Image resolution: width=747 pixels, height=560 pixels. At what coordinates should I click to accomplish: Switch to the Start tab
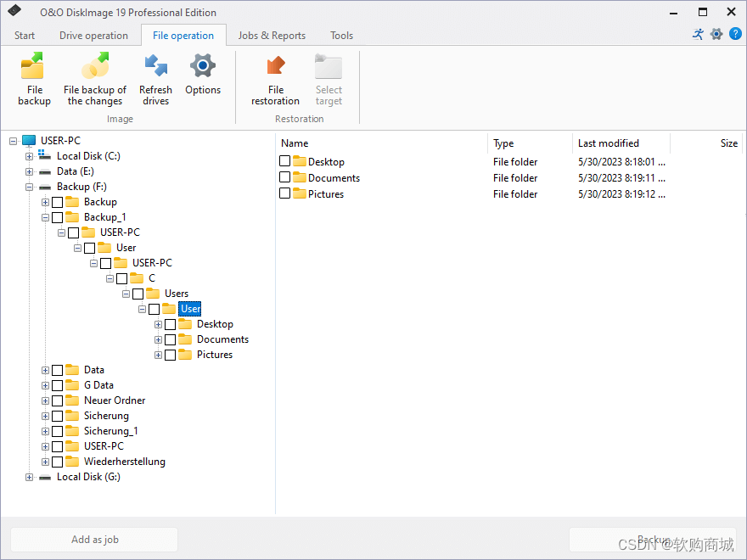tap(25, 36)
